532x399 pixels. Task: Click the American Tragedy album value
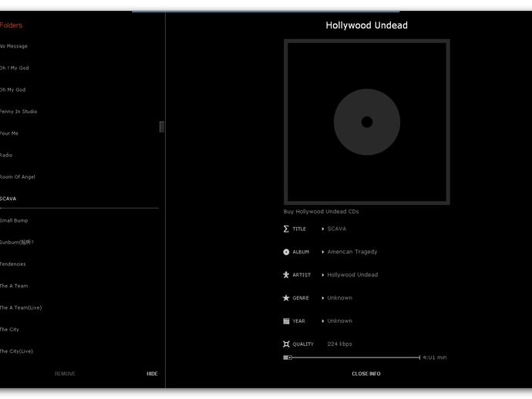(x=352, y=252)
